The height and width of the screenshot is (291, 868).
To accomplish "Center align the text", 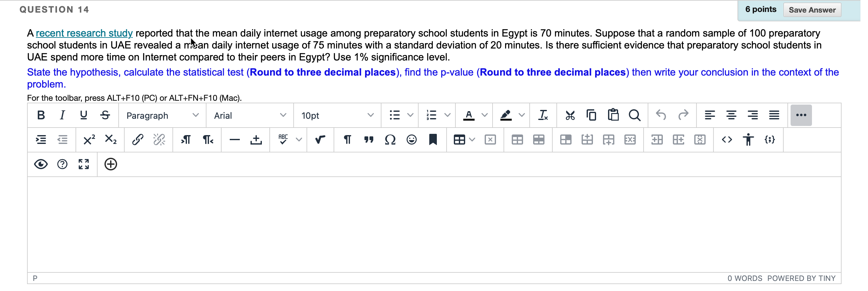I will click(x=731, y=115).
